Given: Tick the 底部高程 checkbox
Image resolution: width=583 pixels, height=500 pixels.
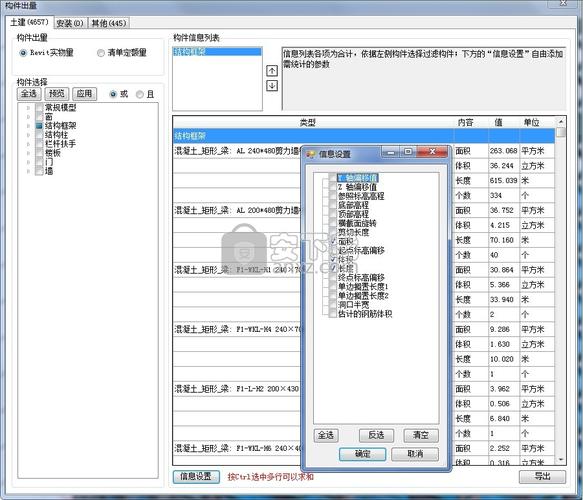Looking at the screenshot, I should click(333, 205).
